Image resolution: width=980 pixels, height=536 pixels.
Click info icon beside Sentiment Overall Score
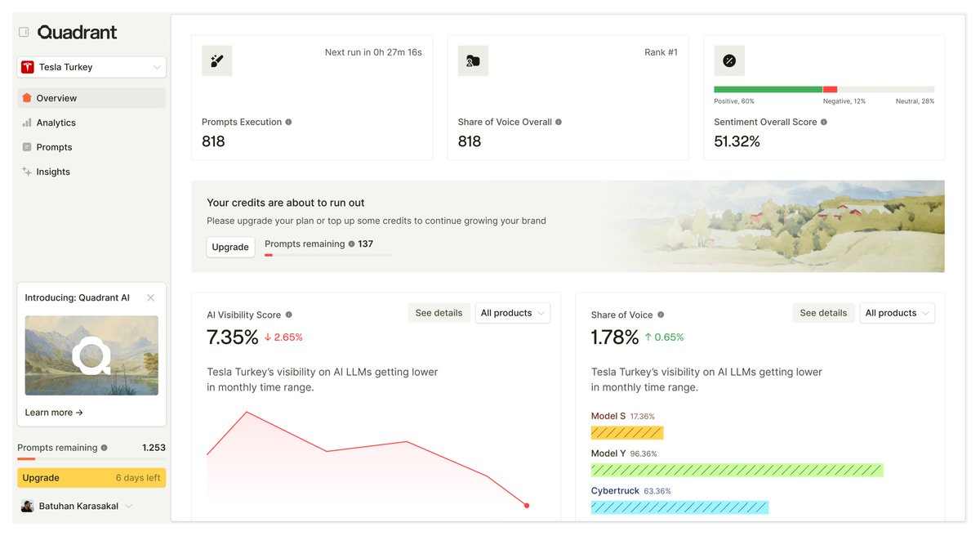[823, 122]
